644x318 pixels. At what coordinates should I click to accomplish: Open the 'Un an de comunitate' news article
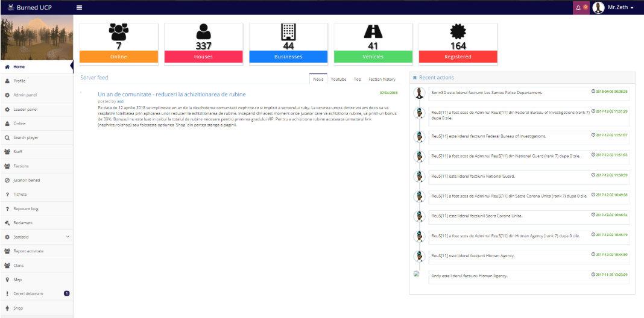coord(171,95)
